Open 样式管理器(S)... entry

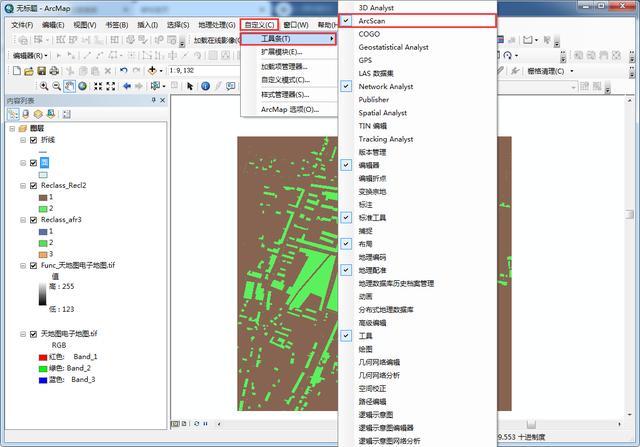click(288, 95)
